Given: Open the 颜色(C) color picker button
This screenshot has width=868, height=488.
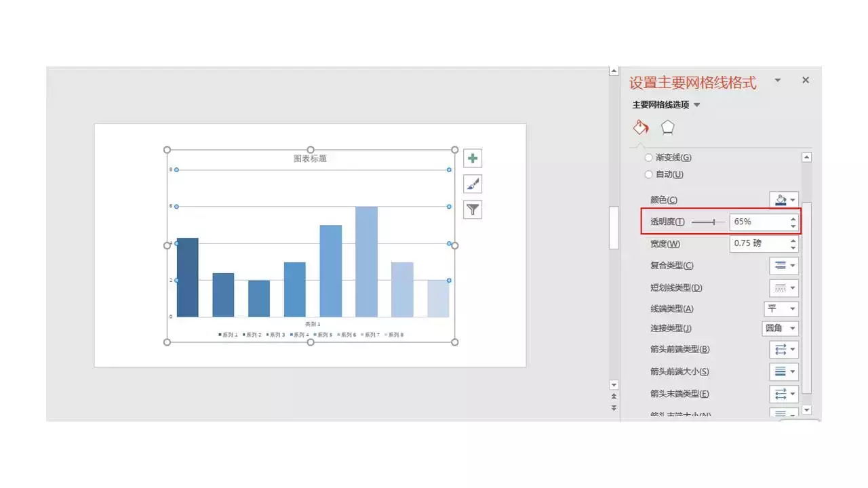Looking at the screenshot, I should (784, 200).
